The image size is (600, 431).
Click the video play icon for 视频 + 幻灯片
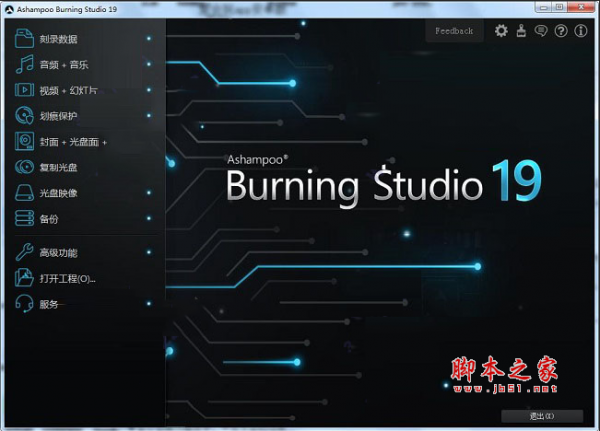point(24,90)
